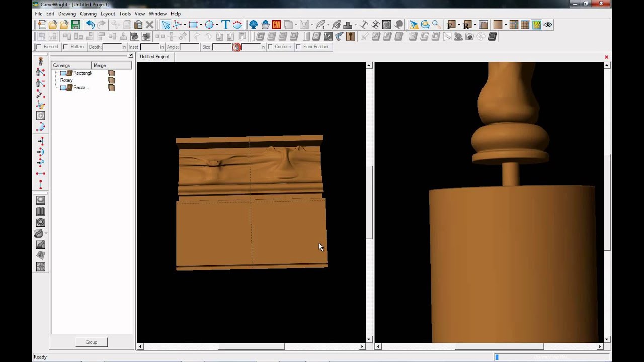Screen dimensions: 644x362
Task: Open the File menu
Action: coord(39,14)
